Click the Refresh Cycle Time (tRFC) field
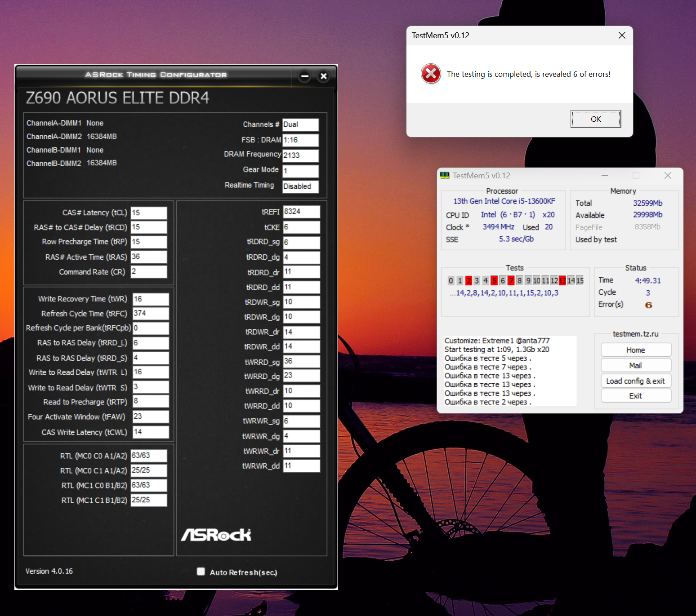The height and width of the screenshot is (616, 696). pyautogui.click(x=151, y=314)
